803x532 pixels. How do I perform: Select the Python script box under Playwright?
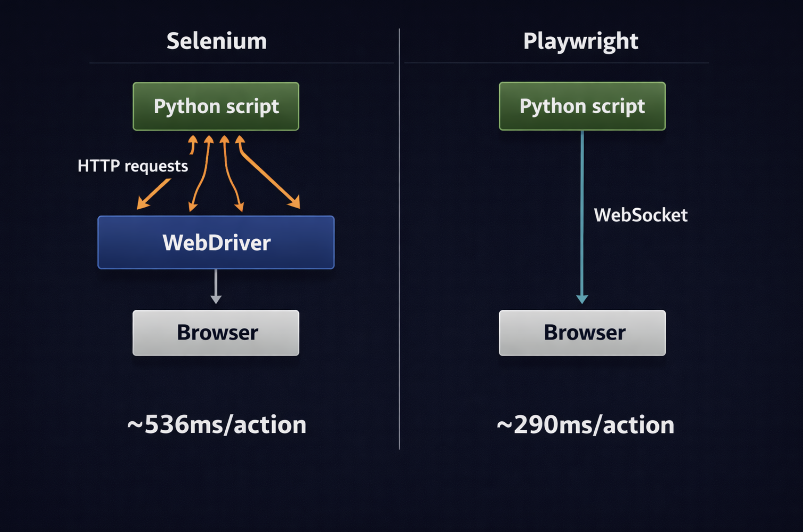[582, 106]
